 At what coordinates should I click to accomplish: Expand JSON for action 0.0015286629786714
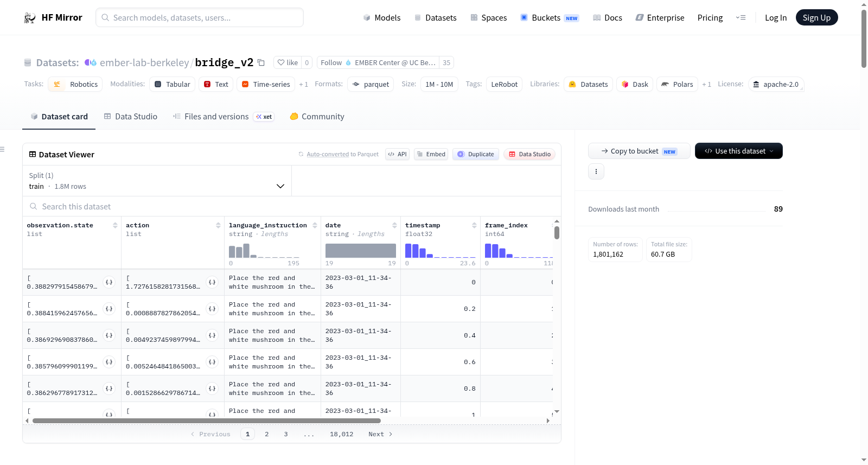click(x=212, y=388)
